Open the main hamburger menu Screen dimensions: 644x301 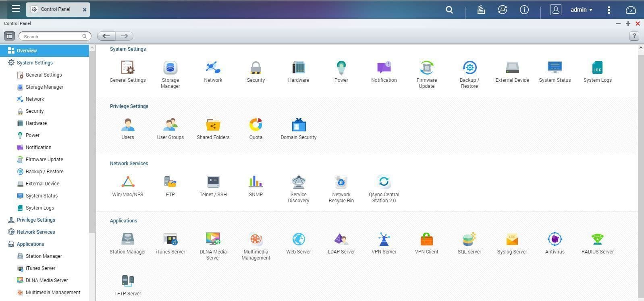[x=16, y=9]
